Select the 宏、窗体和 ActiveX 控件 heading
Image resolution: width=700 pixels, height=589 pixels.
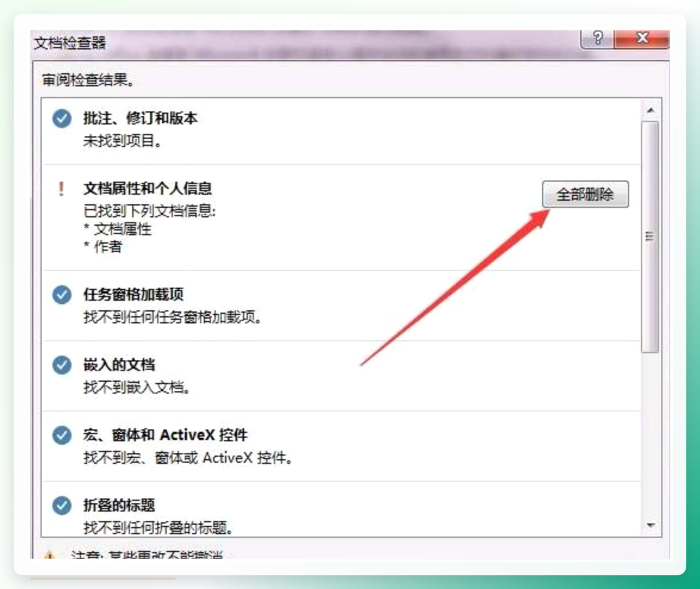click(x=165, y=435)
